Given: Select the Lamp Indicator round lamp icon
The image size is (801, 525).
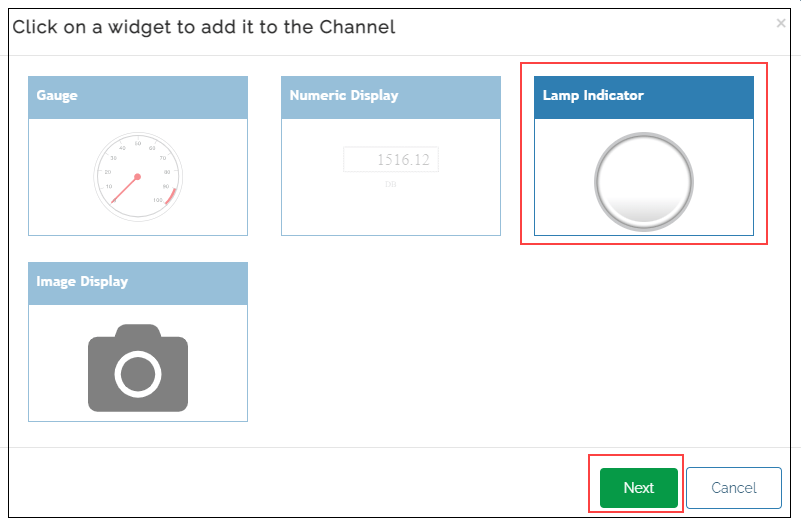Looking at the screenshot, I should click(x=643, y=181).
